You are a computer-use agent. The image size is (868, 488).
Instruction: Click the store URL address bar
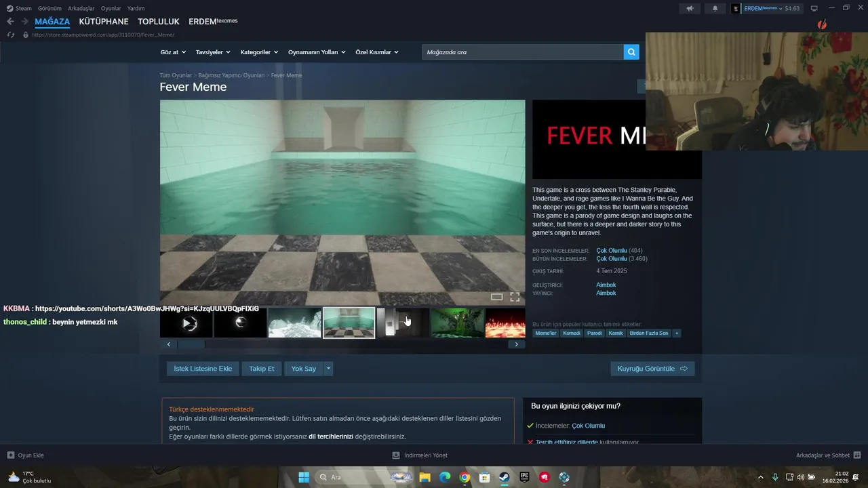[x=103, y=35]
